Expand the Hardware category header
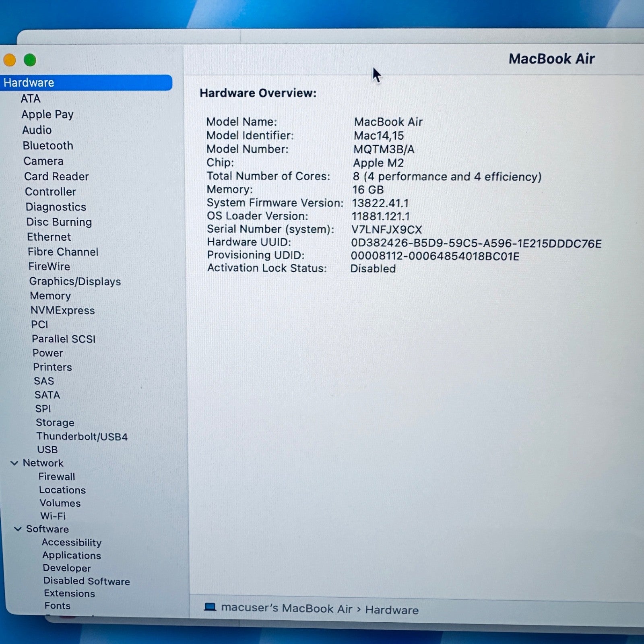Image resolution: width=644 pixels, height=644 pixels. 29,82
